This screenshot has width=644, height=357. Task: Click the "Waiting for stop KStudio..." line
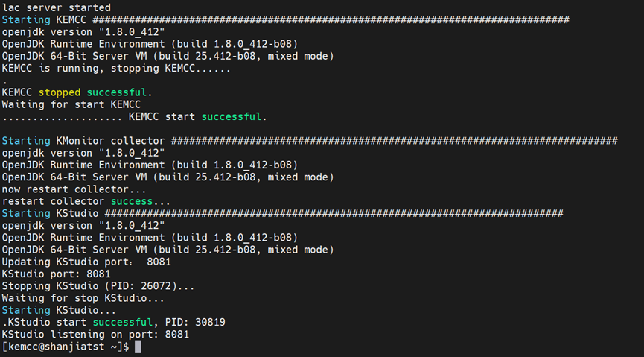(x=83, y=298)
